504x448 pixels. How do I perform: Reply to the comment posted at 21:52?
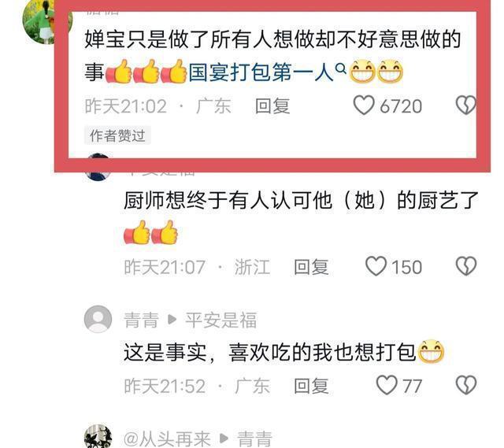[x=311, y=386]
